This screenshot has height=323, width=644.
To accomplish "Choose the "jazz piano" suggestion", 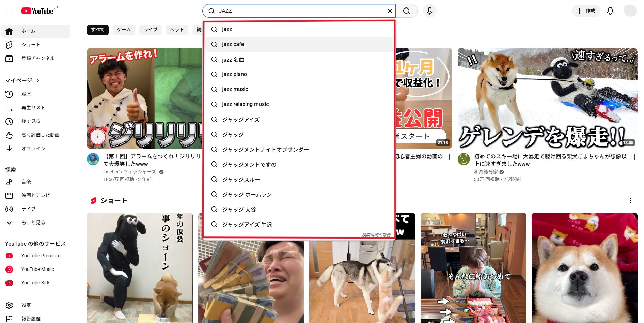I will point(234,74).
